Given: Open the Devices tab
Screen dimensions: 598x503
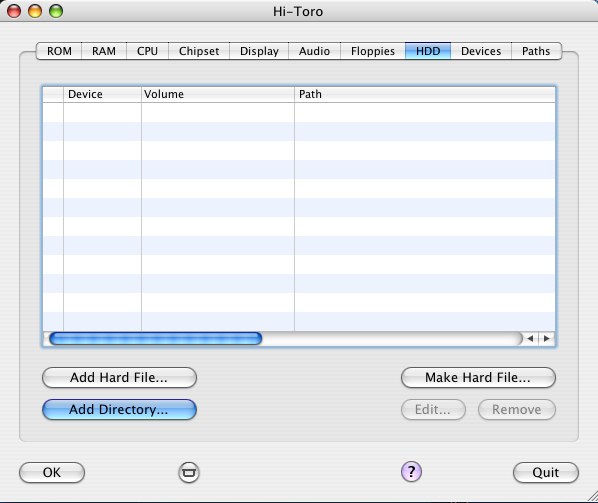Looking at the screenshot, I should (x=481, y=51).
